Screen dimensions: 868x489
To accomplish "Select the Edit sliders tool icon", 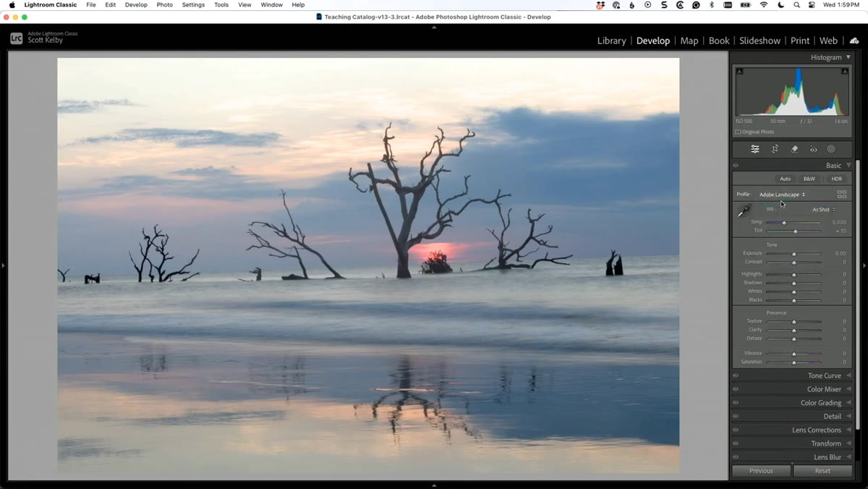I will pos(755,149).
